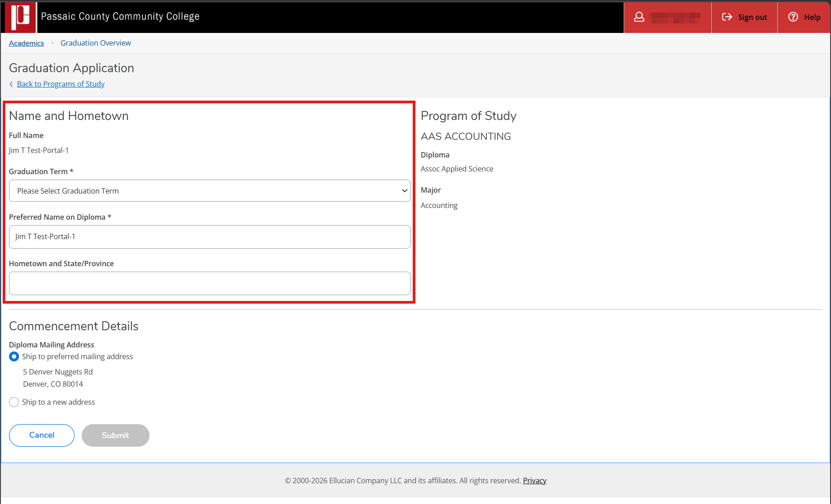Click the 5 Denver Nuggets Rd address

click(58, 372)
